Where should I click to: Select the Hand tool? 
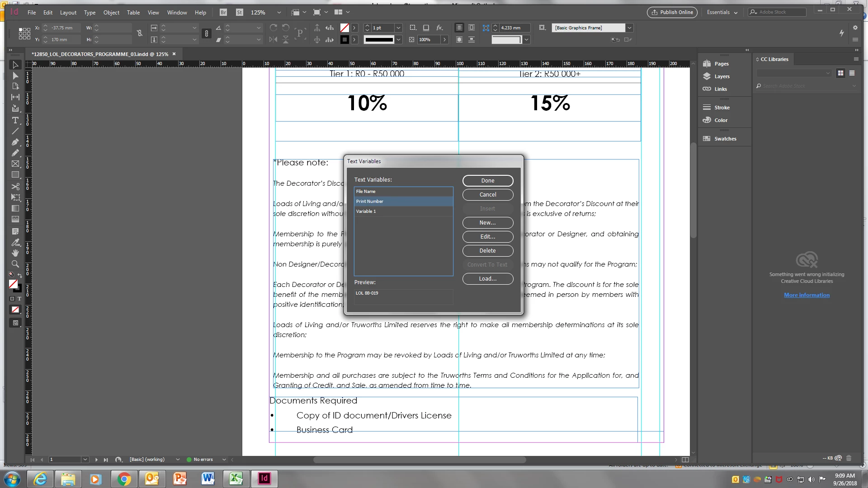(15, 253)
